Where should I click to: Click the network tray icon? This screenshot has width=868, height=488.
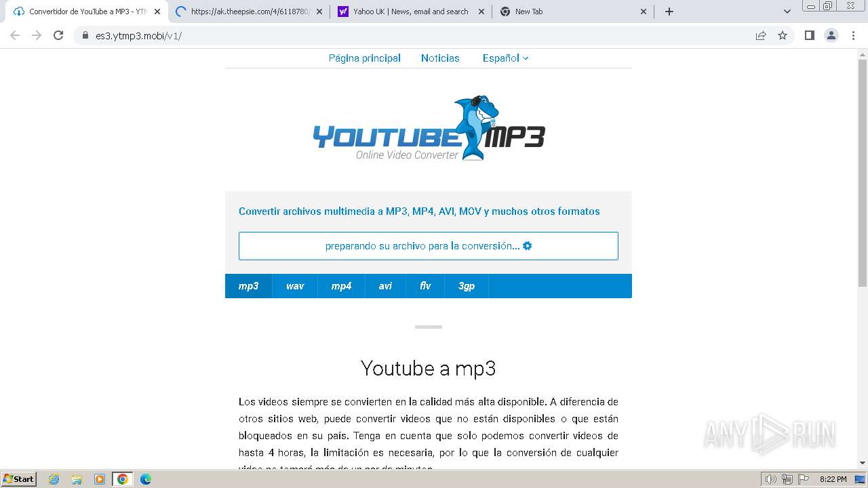[x=787, y=479]
